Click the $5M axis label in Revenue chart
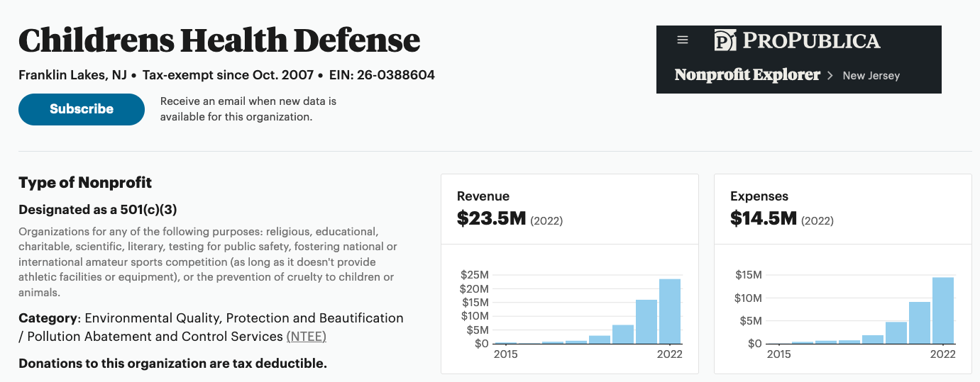 [x=477, y=330]
